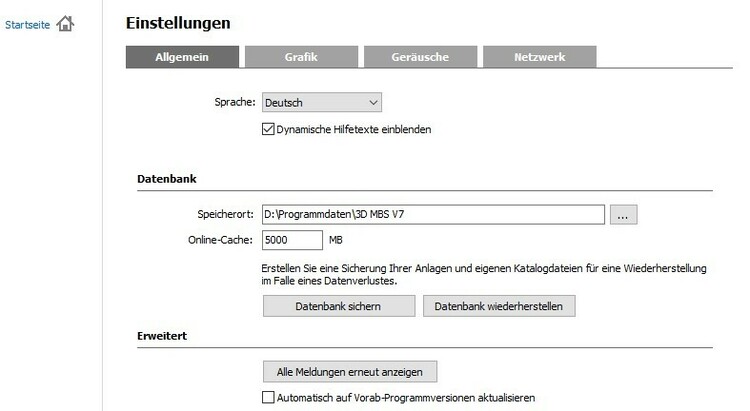Click the Sprache dropdown arrow chevron
The height and width of the screenshot is (411, 750).
click(x=373, y=102)
